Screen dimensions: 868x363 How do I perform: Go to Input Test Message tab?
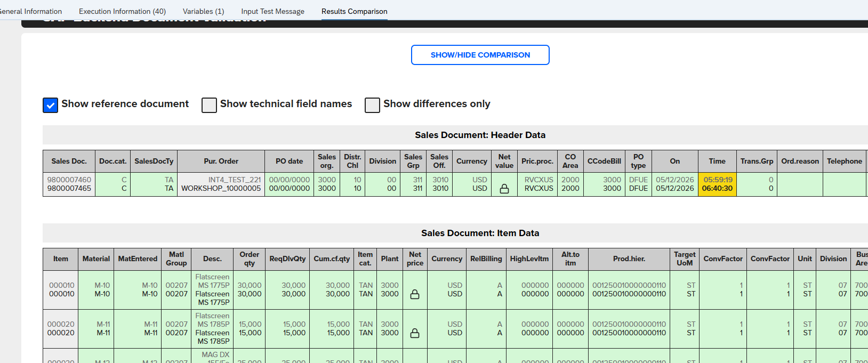[272, 11]
